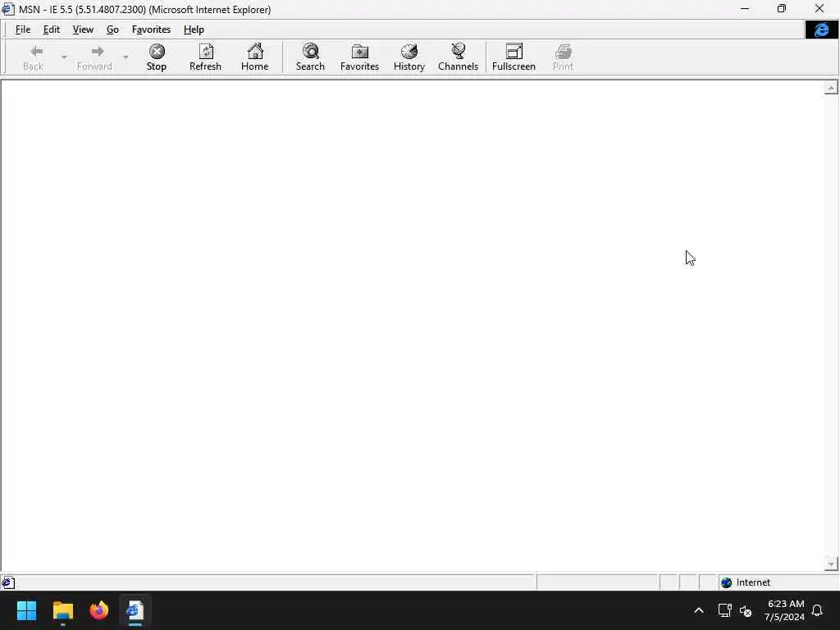Launch Firefox from the taskbar
This screenshot has width=840, height=630.
pos(98,610)
